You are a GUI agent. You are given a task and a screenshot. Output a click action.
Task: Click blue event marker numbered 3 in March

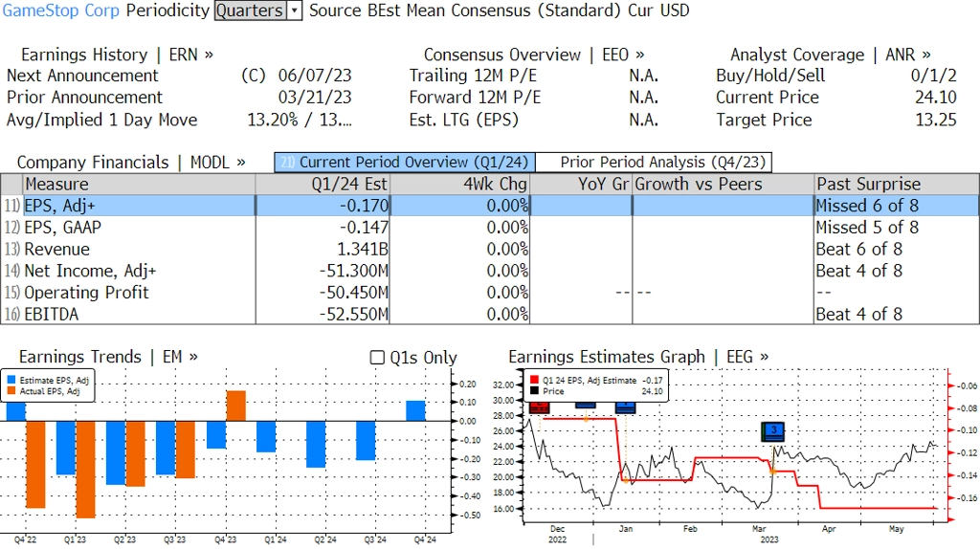[773, 431]
